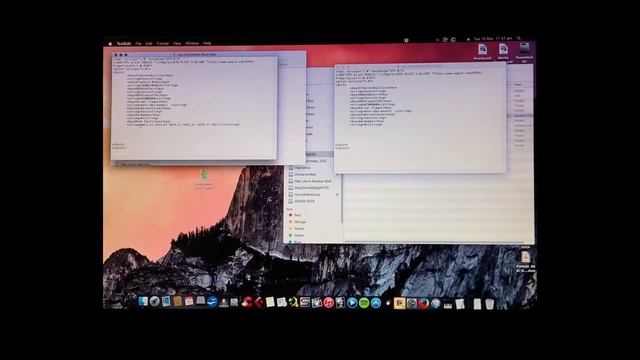640x360 pixels.
Task: Open Spotlight search in the menu bar
Action: [x=519, y=38]
